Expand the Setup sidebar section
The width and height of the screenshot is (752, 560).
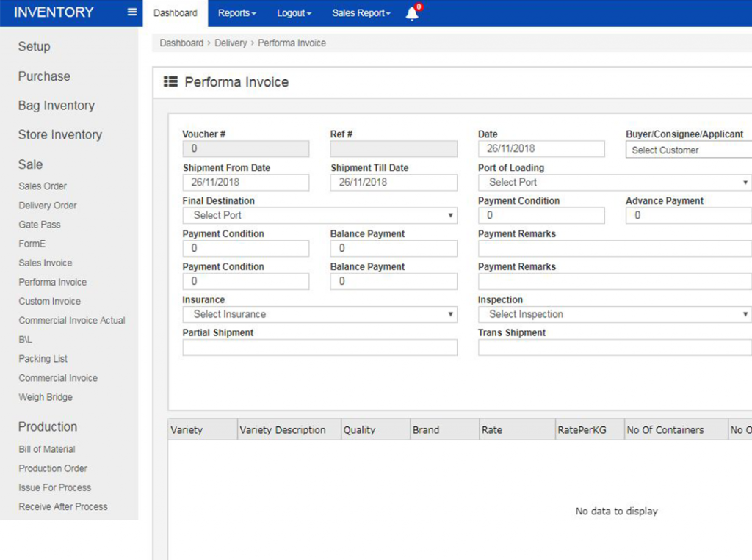pyautogui.click(x=34, y=46)
